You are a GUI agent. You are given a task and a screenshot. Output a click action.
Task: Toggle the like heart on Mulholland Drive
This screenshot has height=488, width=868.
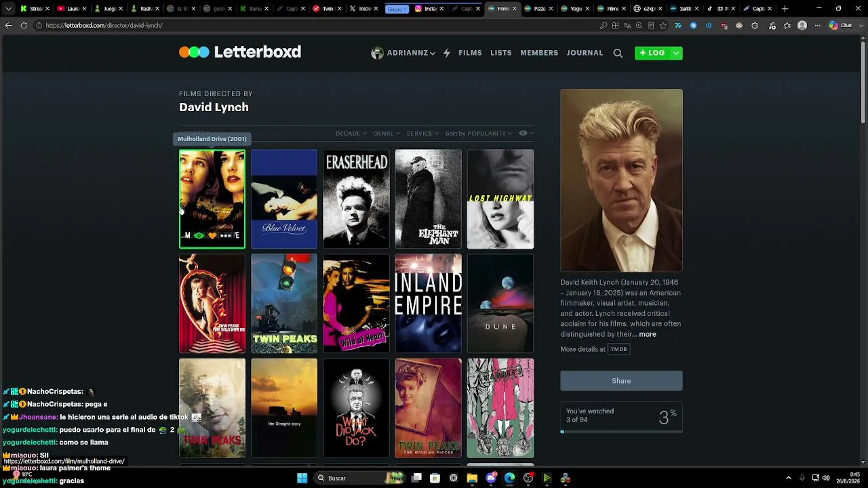[212, 236]
